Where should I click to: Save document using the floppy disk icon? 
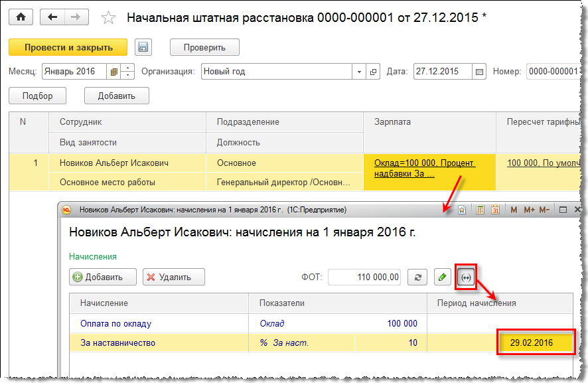[143, 47]
